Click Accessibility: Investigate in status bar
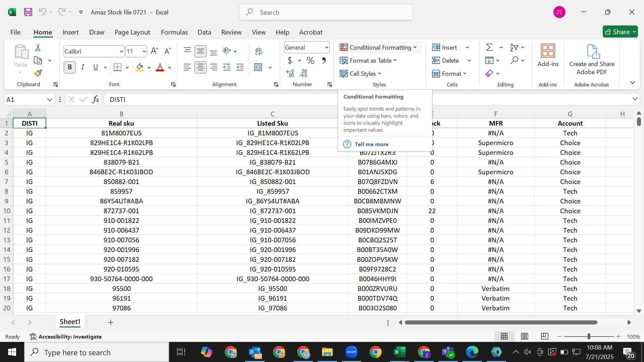This screenshot has height=362, width=644. pos(66,337)
